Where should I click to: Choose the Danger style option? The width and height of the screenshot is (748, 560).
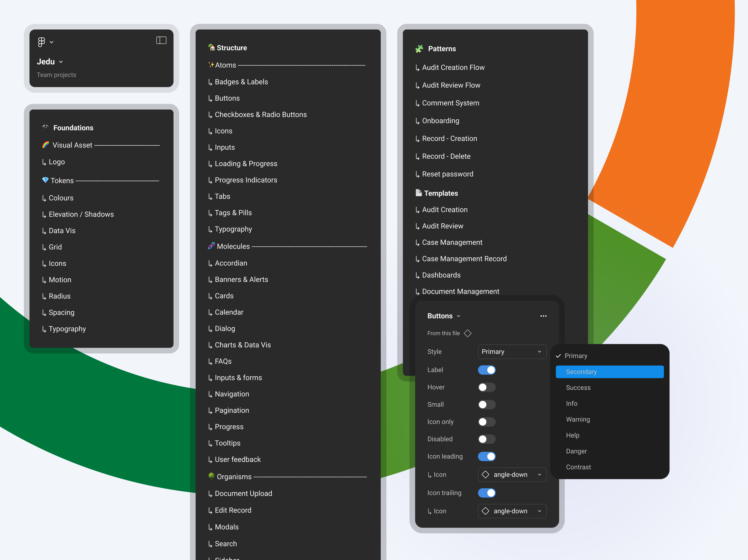pos(576,451)
